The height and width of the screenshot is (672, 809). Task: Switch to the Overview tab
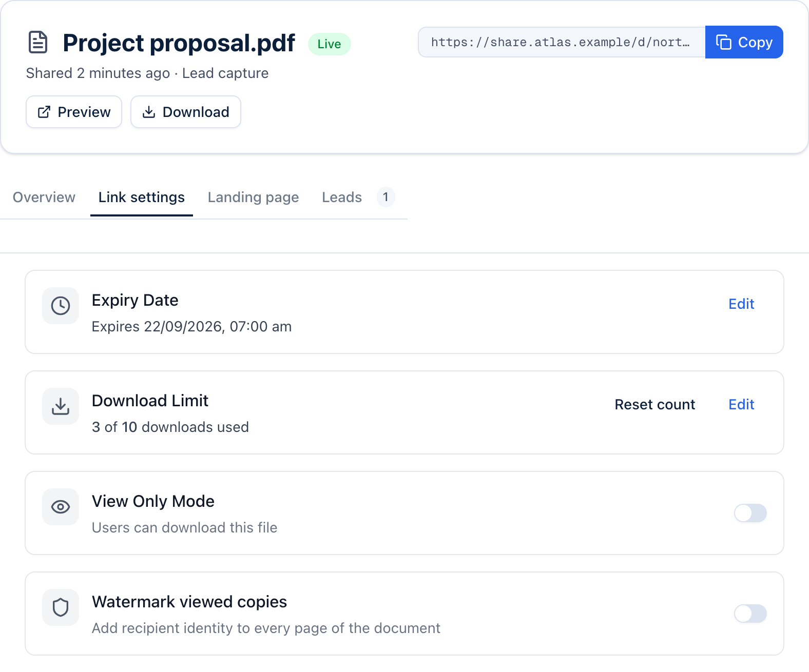click(44, 197)
